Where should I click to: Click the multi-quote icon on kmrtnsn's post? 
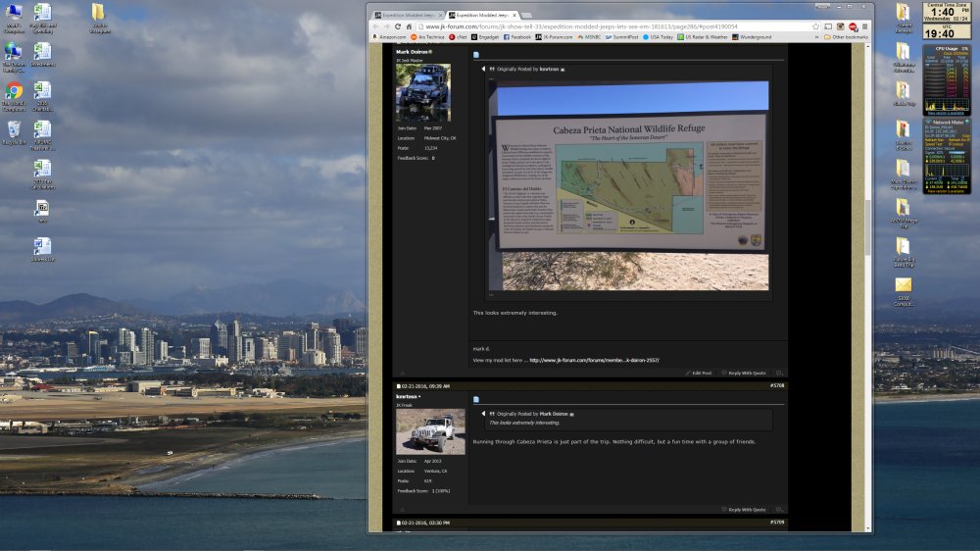pos(779,510)
